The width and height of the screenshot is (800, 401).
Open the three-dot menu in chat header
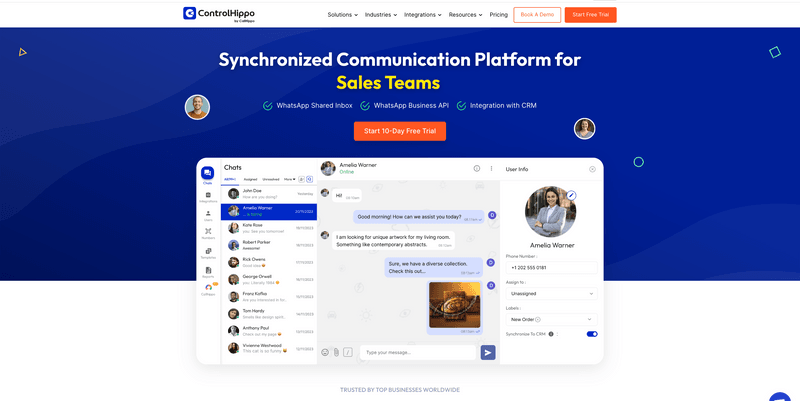tap(491, 169)
